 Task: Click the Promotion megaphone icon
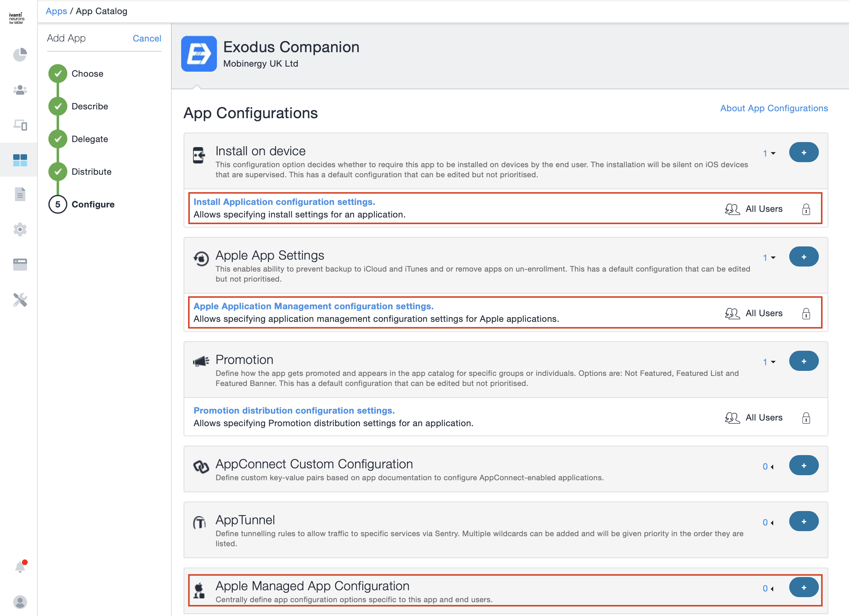pos(201,361)
